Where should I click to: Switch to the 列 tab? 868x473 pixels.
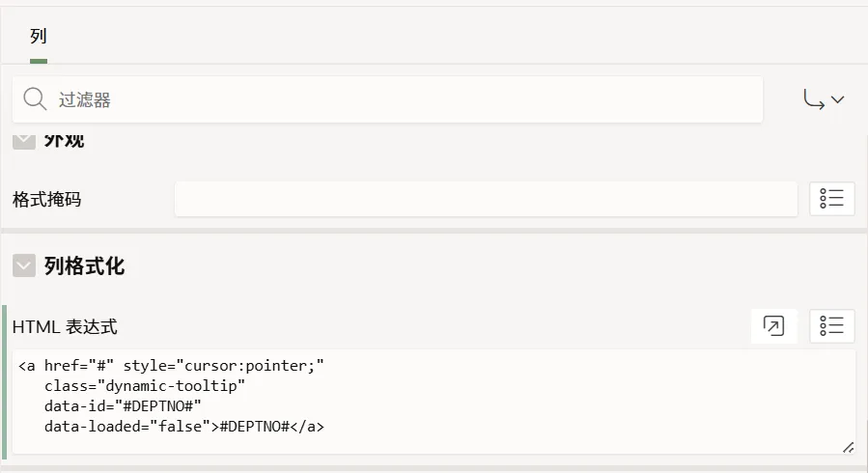point(39,38)
